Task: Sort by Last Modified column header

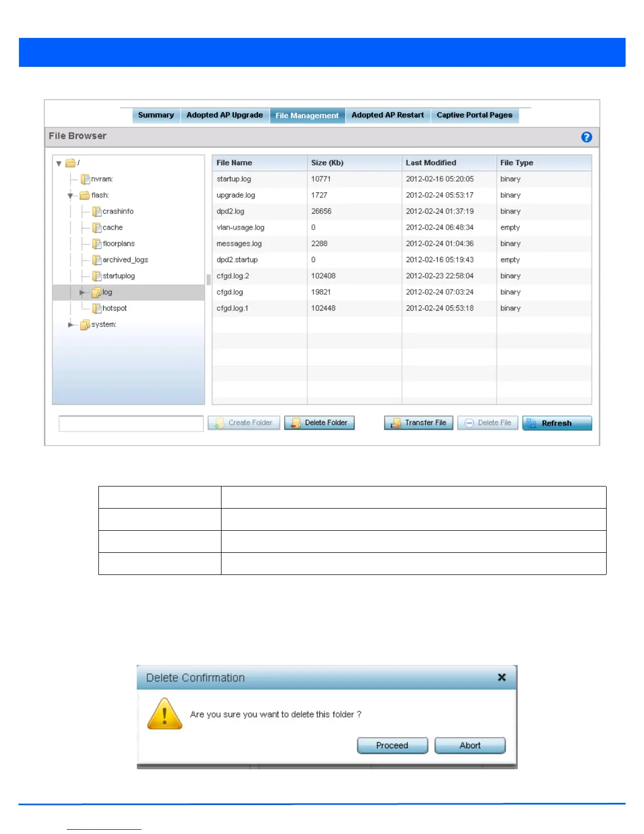Action: click(x=449, y=163)
